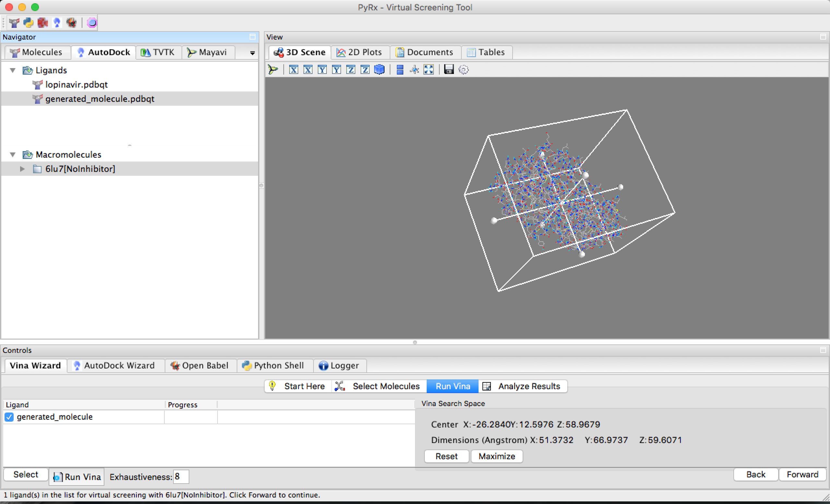Toggle the axes indicator icon
Image resolution: width=830 pixels, height=504 pixels.
(414, 70)
